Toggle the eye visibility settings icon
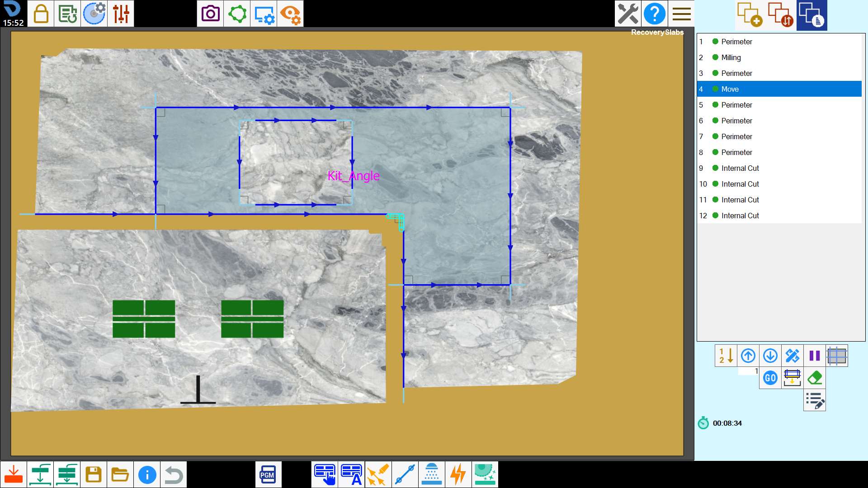The height and width of the screenshot is (488, 868). (x=290, y=14)
